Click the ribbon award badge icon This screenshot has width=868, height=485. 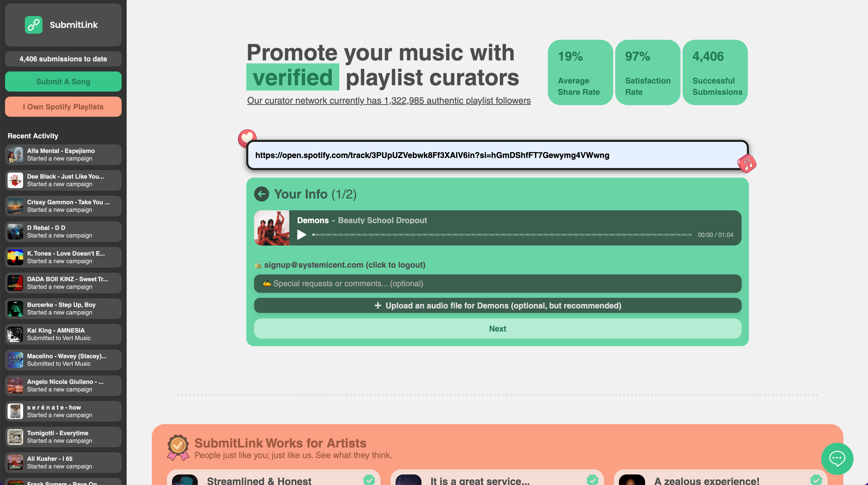click(x=178, y=447)
